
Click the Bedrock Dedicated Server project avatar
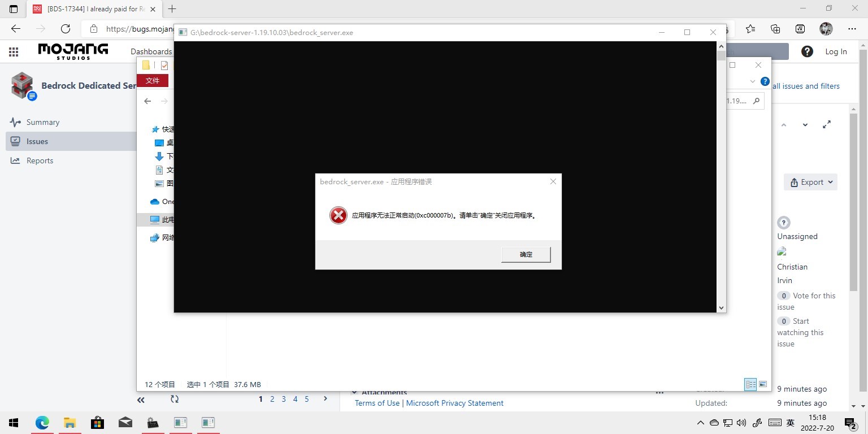pos(23,85)
